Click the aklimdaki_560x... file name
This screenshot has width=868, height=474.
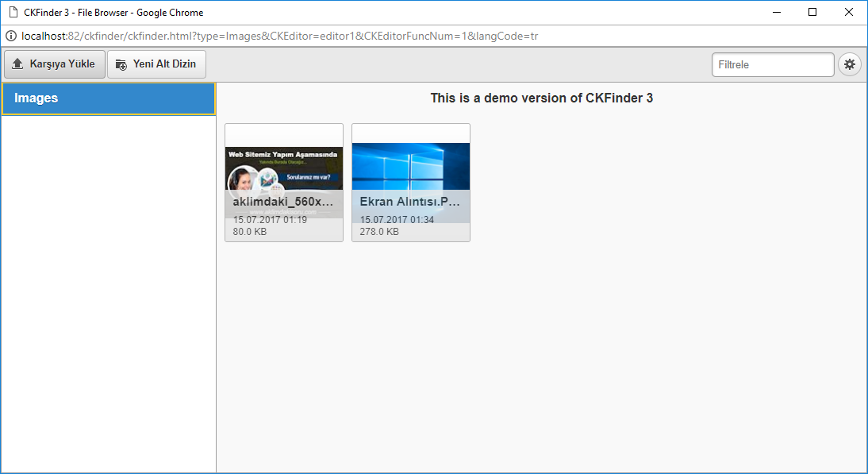(x=283, y=202)
